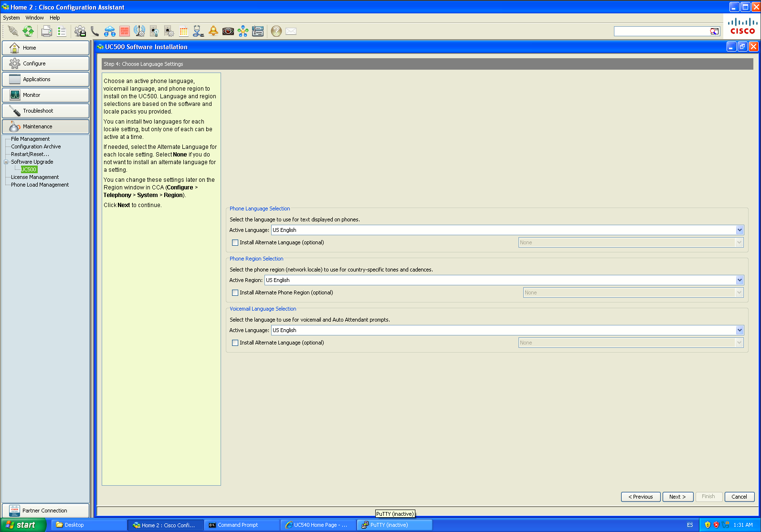
Task: Switch to PuTTY (inactive) in taskbar
Action: 394,525
